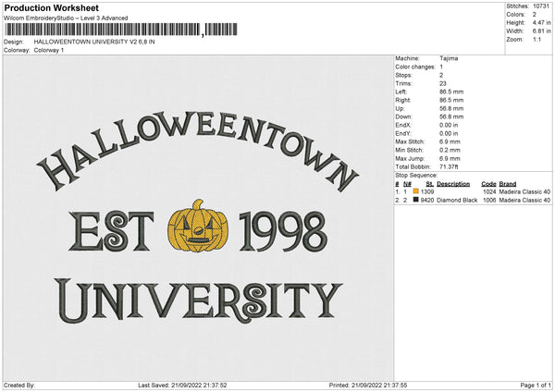This screenshot has width=555, height=392.
Task: Click the Width value 6.81 in
Action: pos(541,31)
